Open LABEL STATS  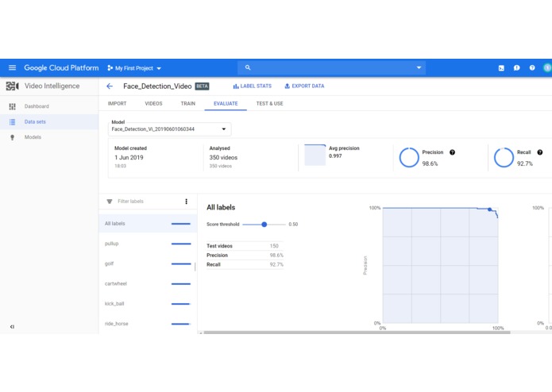[253, 86]
